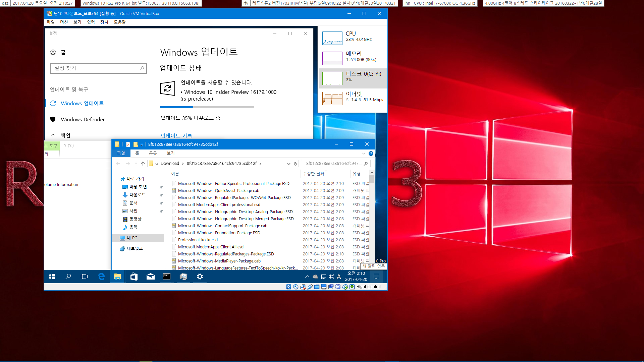Click VirtualBox keyboard capture arrow indicator
This screenshot has width=644, height=362.
pos(352,287)
